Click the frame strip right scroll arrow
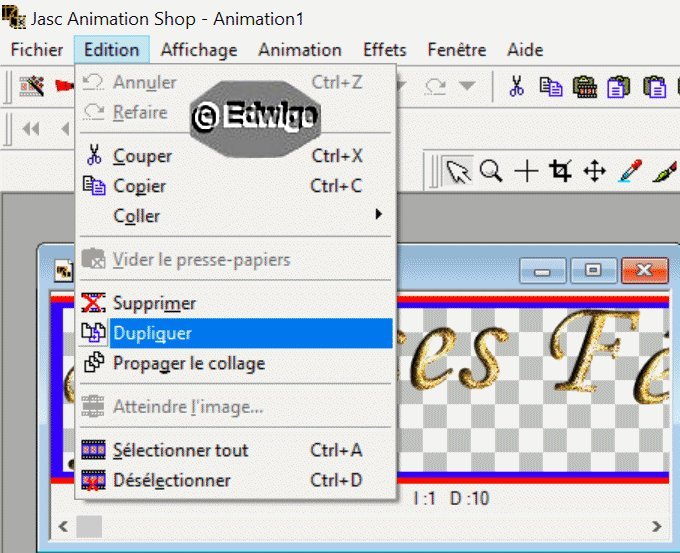Viewport: 680px width, 553px height. pos(657,527)
